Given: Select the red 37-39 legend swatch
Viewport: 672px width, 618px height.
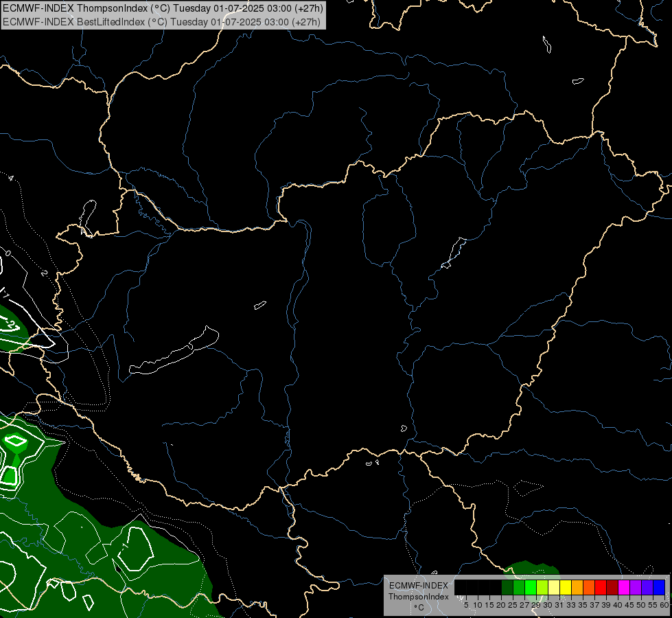Looking at the screenshot, I should pyautogui.click(x=601, y=587).
